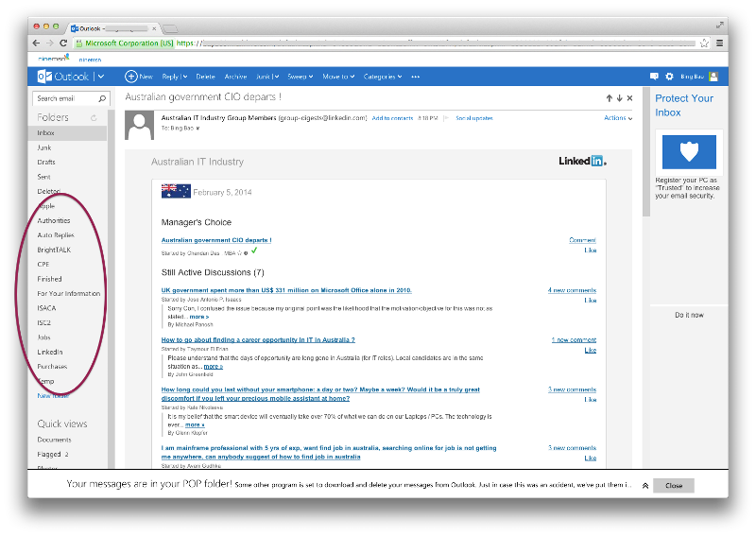
Task: Open the Inbox folder
Action: coord(67,132)
